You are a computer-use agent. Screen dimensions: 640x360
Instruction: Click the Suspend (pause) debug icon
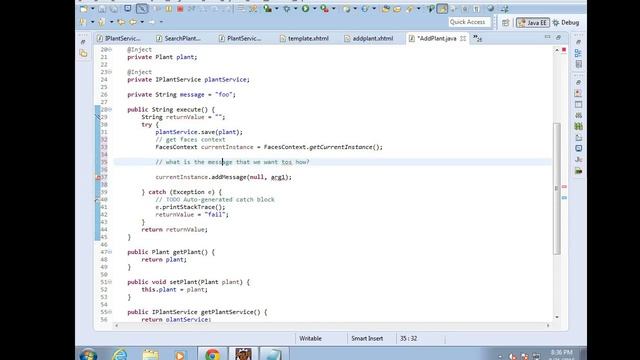pos(169,9)
